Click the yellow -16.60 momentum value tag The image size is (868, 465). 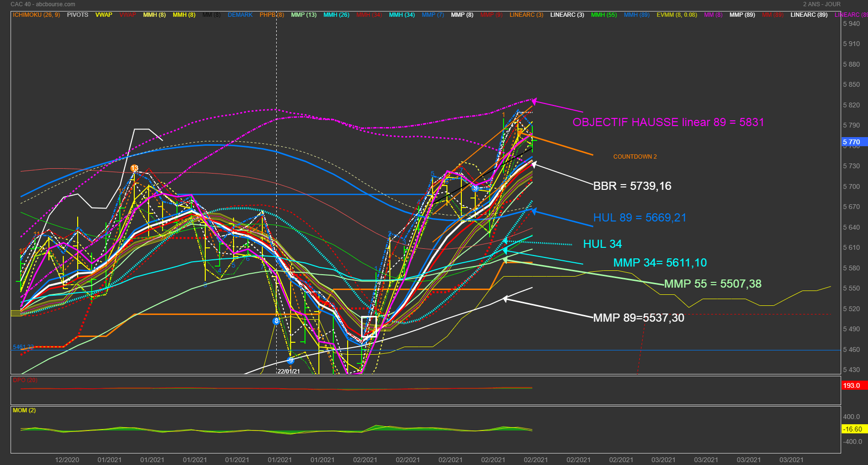[x=854, y=429]
